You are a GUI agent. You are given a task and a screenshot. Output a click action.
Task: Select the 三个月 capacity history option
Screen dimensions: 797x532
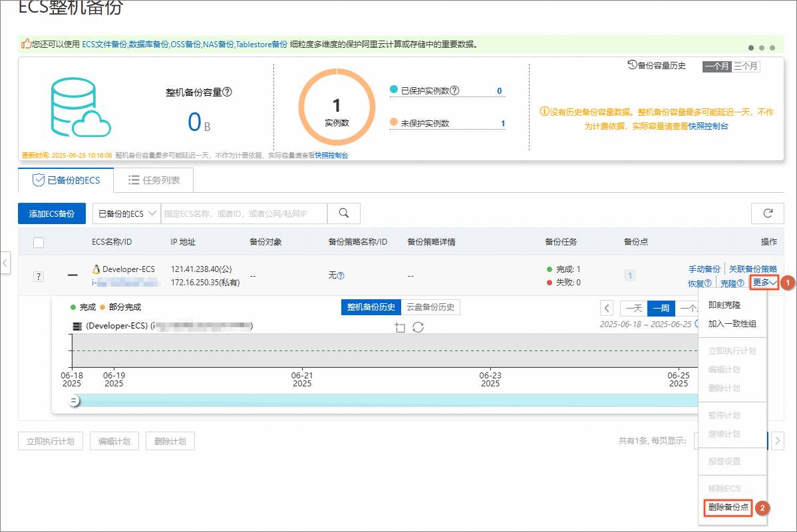746,66
